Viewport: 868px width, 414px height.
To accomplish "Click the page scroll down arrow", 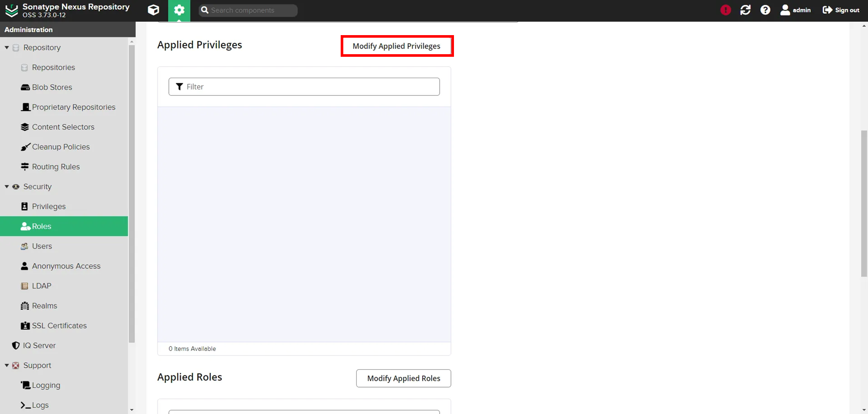I will [x=864, y=410].
